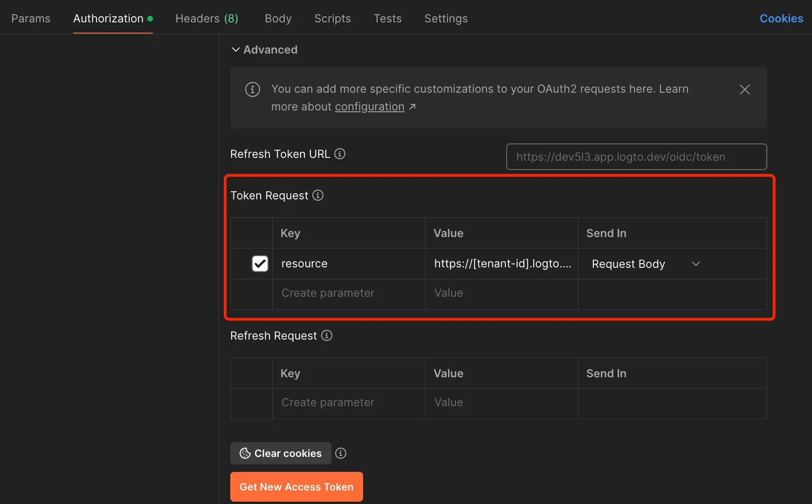This screenshot has height=504, width=812.
Task: Open the Scripts tab
Action: tap(332, 19)
